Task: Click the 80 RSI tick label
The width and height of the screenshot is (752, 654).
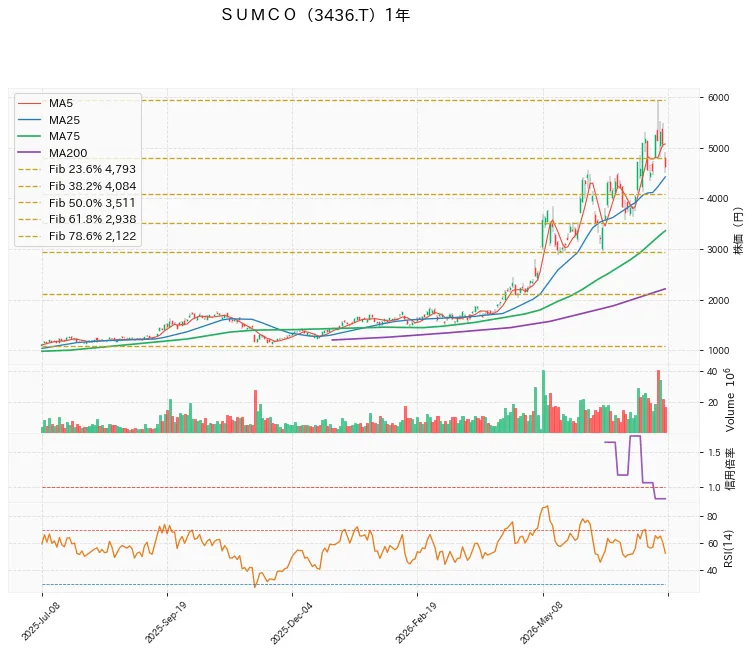Action: (x=713, y=517)
